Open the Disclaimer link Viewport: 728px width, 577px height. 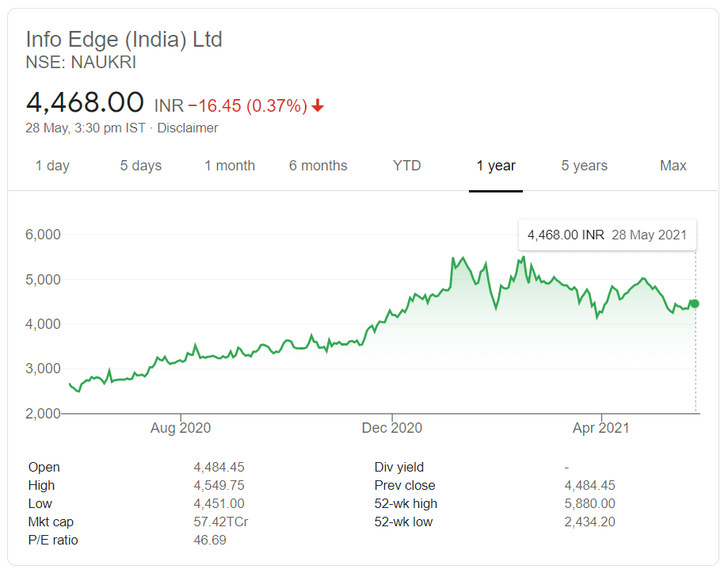tap(188, 128)
